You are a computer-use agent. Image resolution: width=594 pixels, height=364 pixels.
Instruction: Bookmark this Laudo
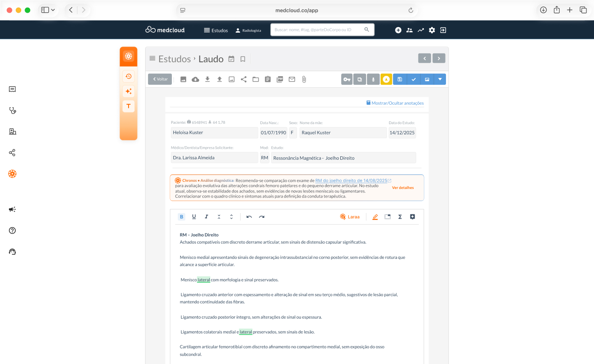coord(243,59)
